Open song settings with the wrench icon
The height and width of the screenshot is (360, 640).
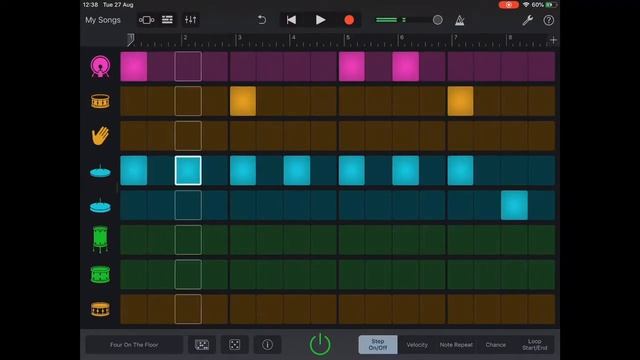[527, 20]
